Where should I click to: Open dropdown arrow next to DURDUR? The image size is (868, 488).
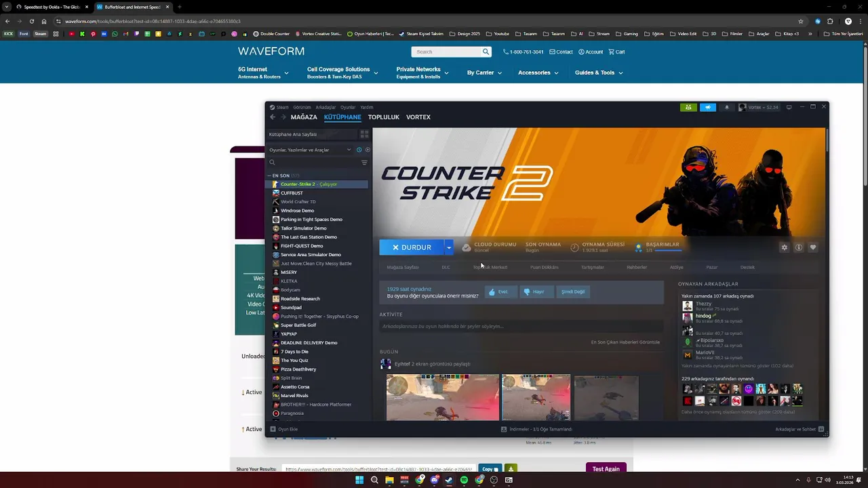tap(449, 247)
